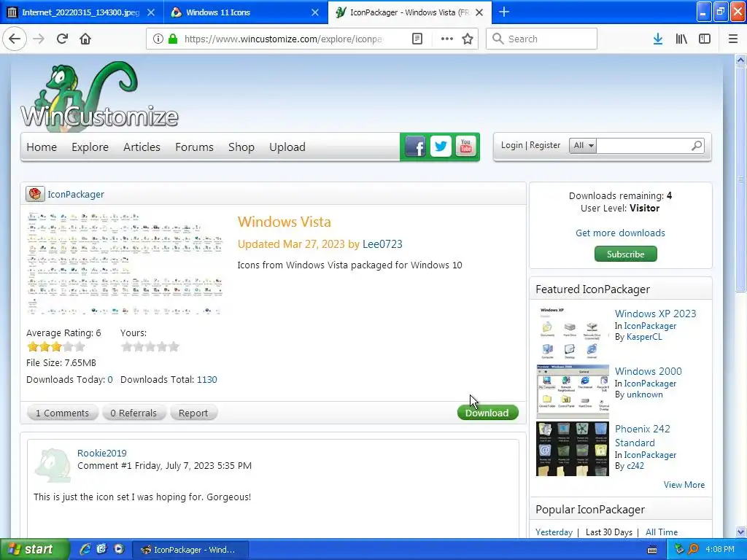The width and height of the screenshot is (747, 560).
Task: Open the Windows Vista icon preview thumbnail
Action: point(124,263)
